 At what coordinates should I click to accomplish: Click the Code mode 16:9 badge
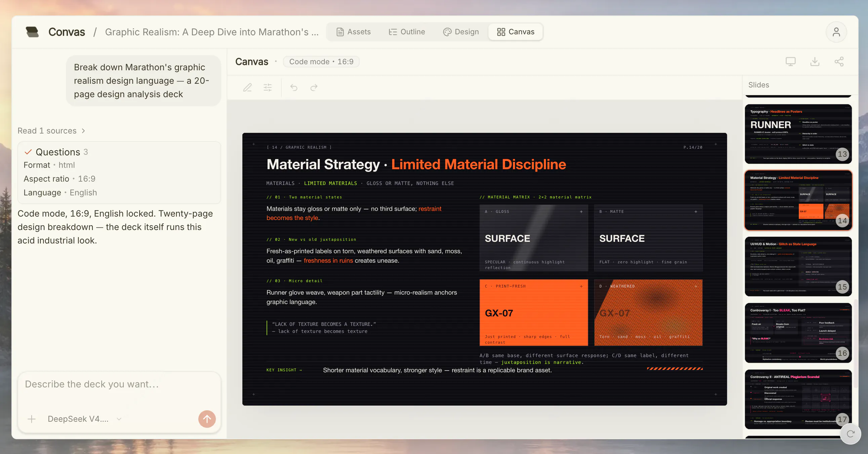[x=321, y=62]
